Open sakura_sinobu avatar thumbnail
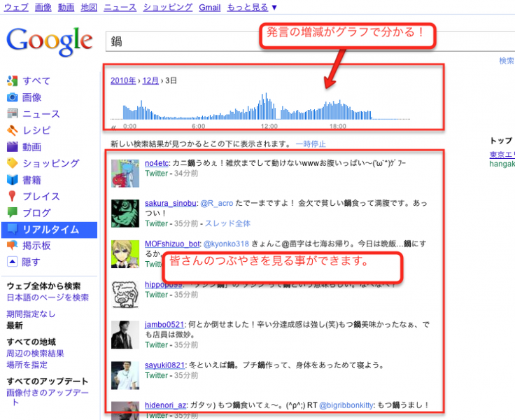Image resolution: width=515 pixels, height=420 pixels. tap(125, 213)
